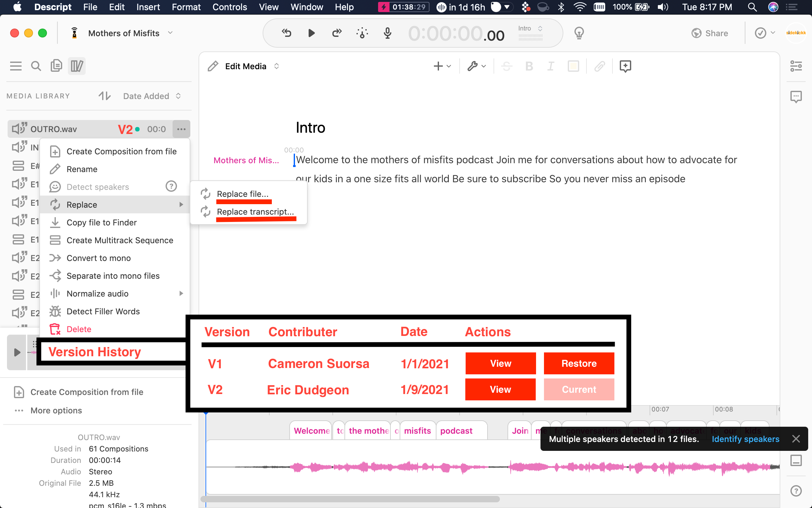Open the help question mark icon

[x=796, y=491]
